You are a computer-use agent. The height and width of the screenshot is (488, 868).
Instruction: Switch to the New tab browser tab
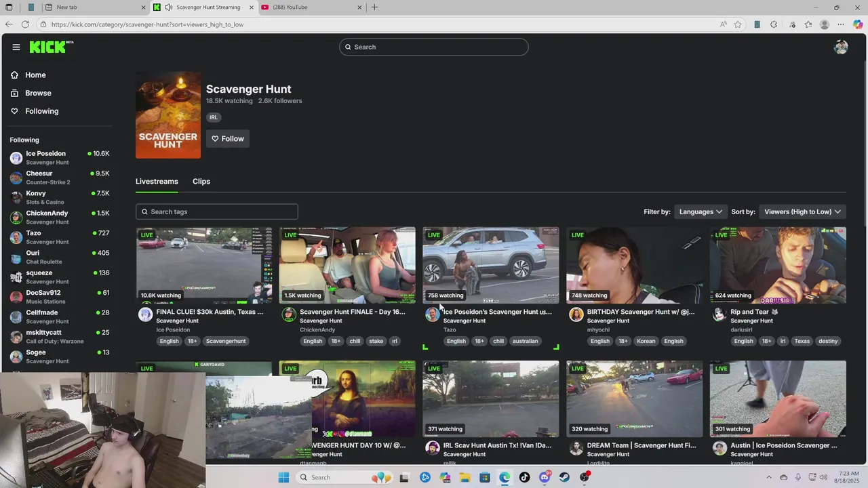pos(95,7)
